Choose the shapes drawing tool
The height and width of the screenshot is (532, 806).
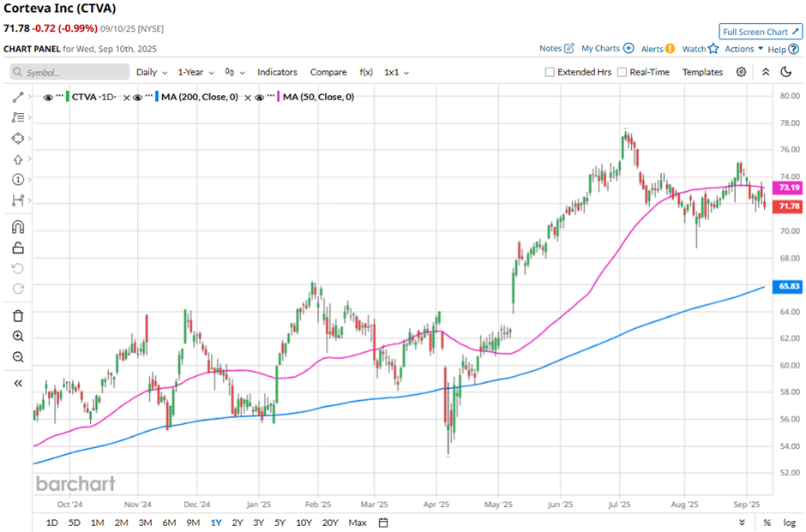(x=17, y=139)
